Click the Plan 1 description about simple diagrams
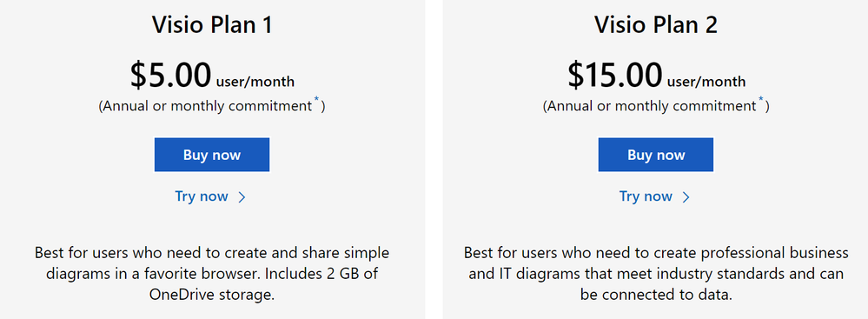This screenshot has width=868, height=319. (212, 274)
